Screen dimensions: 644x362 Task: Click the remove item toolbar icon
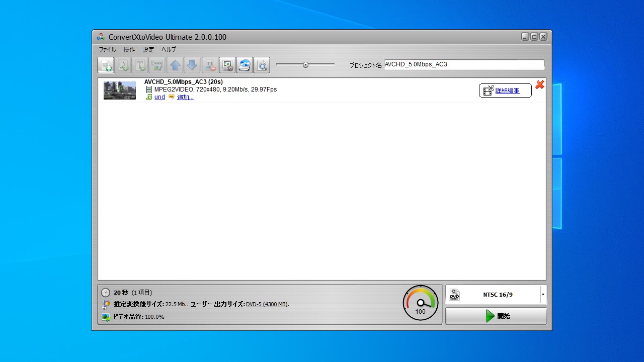[210, 65]
